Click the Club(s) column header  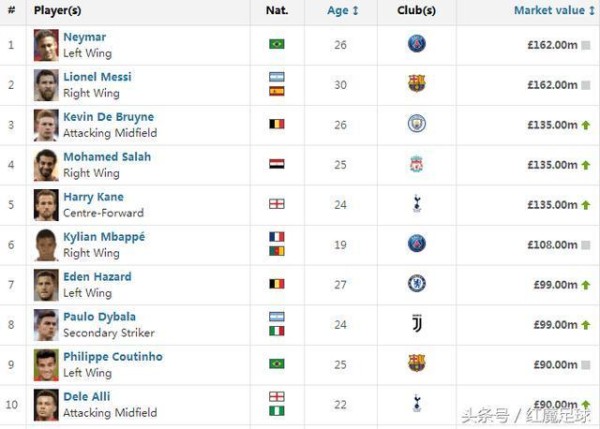click(416, 10)
